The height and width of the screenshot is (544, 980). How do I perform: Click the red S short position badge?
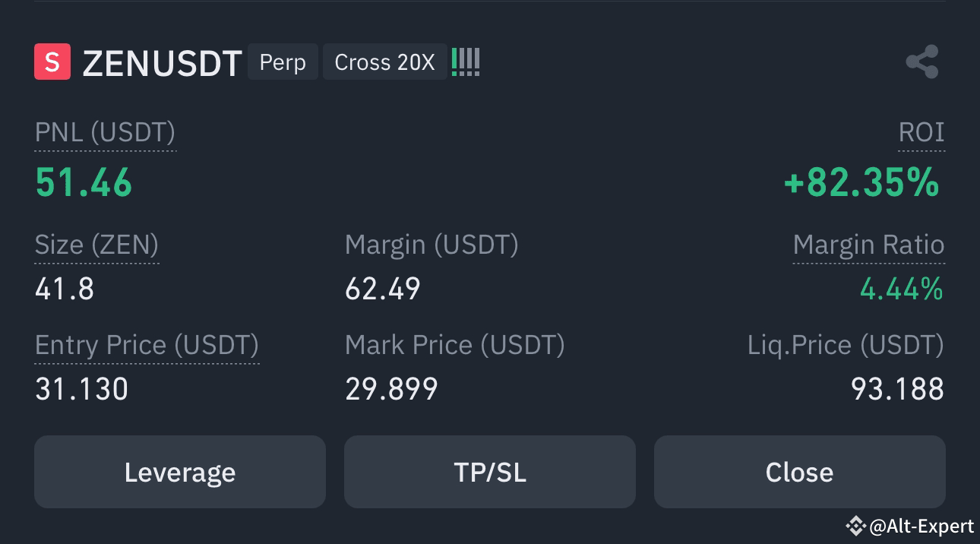tap(52, 62)
